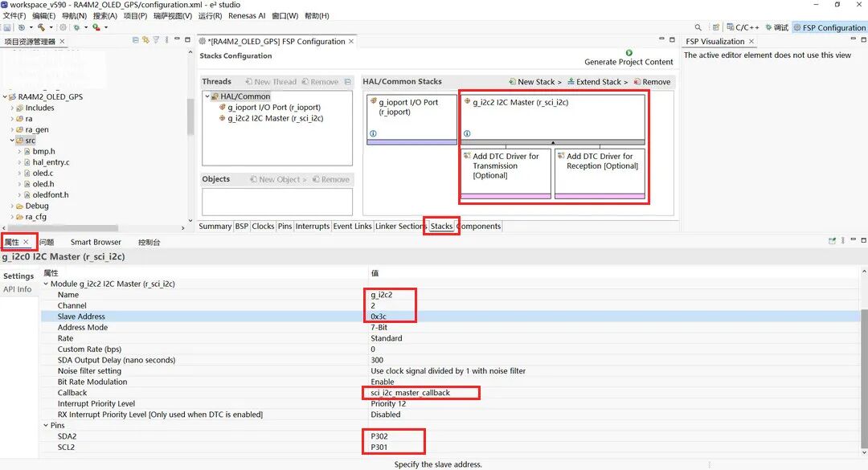Click the collapse all icon in the project explorer
This screenshot has width=868, height=470.
pyautogui.click(x=136, y=40)
